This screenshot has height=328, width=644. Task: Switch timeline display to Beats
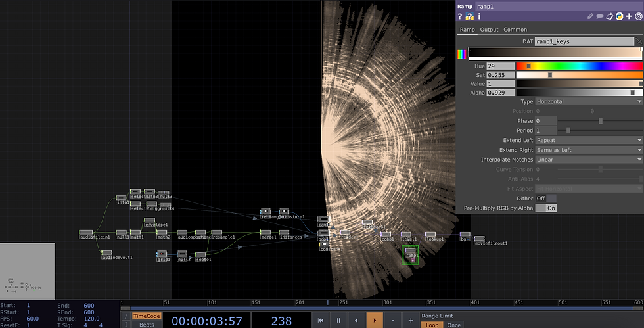[x=146, y=324]
